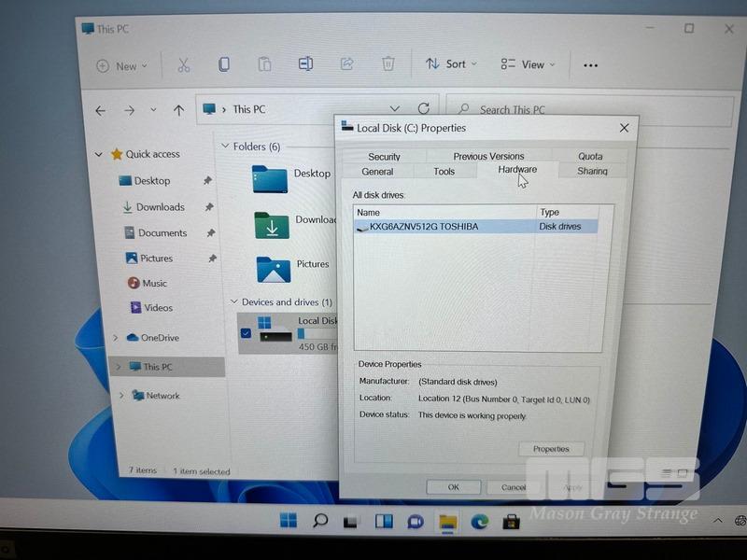Click the Up arrow navigation icon
The height and width of the screenshot is (560, 747).
click(178, 110)
